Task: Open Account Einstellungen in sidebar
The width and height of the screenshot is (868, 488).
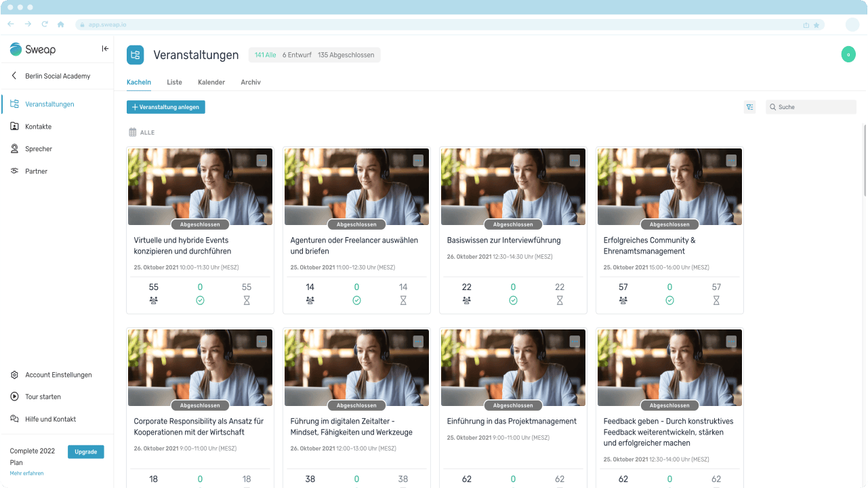Action: 58,375
